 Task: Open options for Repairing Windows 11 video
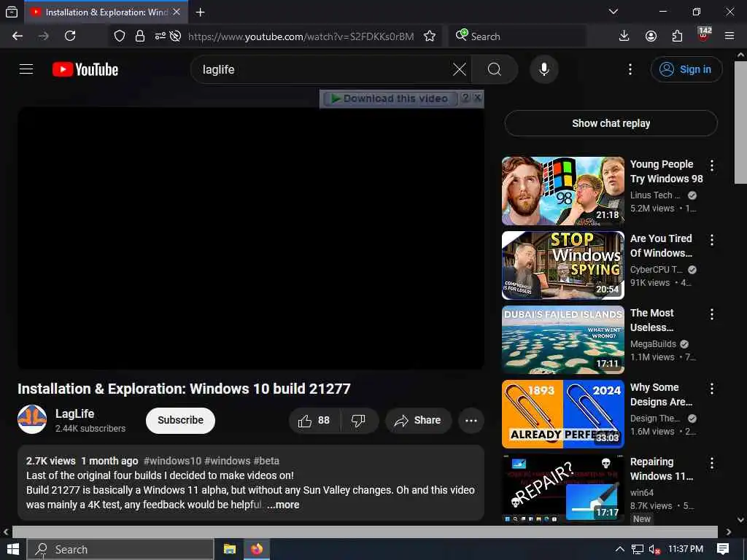[712, 463]
